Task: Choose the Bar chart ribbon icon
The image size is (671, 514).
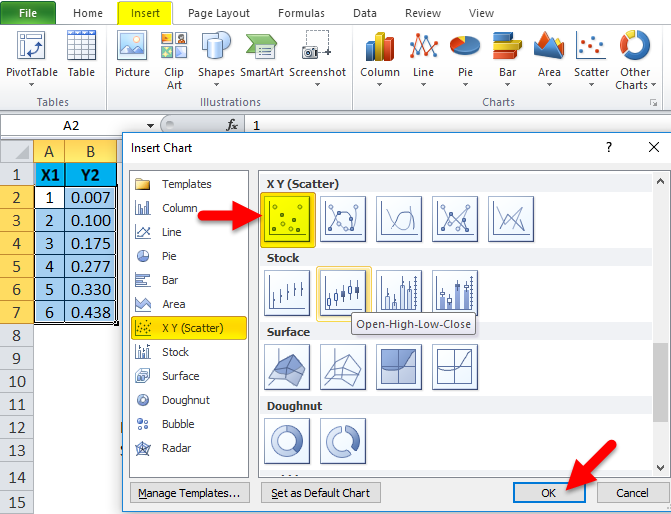Action: click(507, 46)
